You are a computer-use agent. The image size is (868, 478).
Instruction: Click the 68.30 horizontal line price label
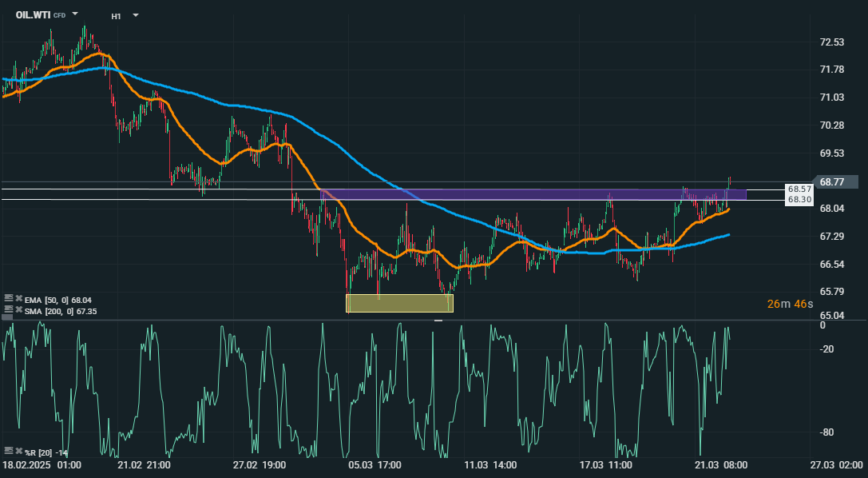click(799, 200)
